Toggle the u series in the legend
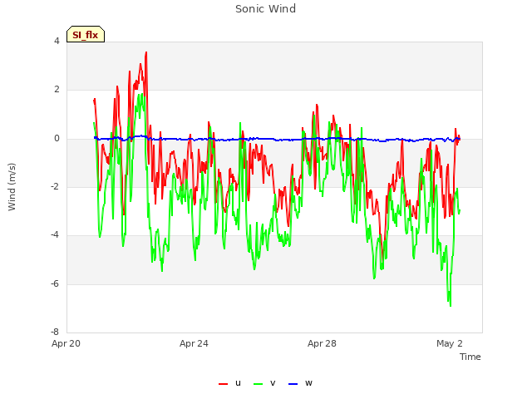Viewport: 532px width, 399px height. point(229,383)
